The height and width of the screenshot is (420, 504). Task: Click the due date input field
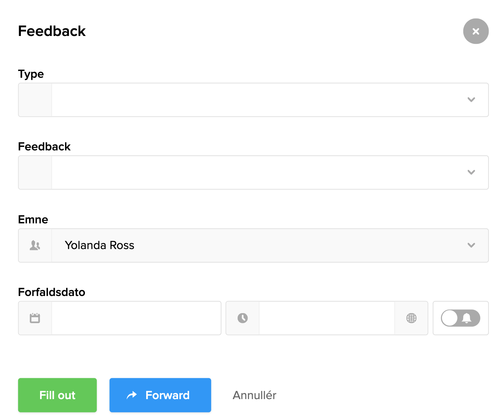click(x=136, y=318)
